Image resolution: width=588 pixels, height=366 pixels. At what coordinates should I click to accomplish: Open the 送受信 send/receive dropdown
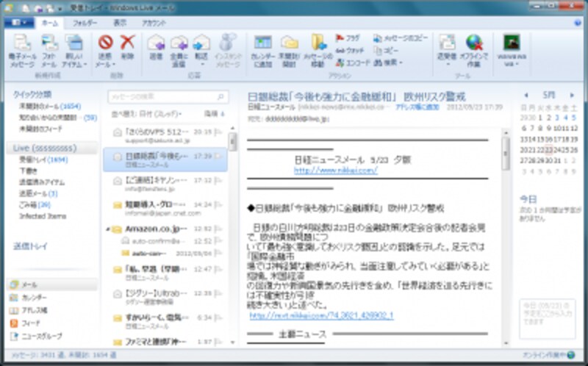447,60
